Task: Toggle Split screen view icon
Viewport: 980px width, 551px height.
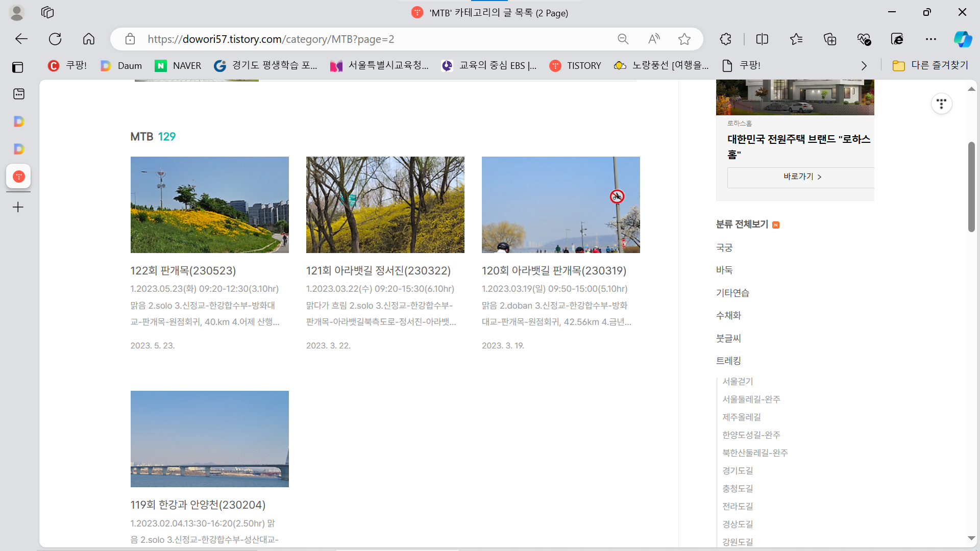Action: [x=762, y=39]
